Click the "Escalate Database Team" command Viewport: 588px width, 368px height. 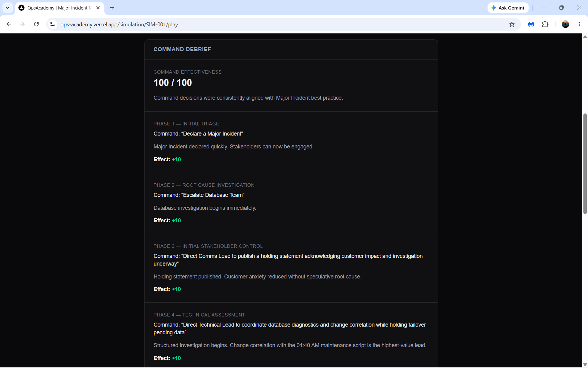[x=199, y=195]
